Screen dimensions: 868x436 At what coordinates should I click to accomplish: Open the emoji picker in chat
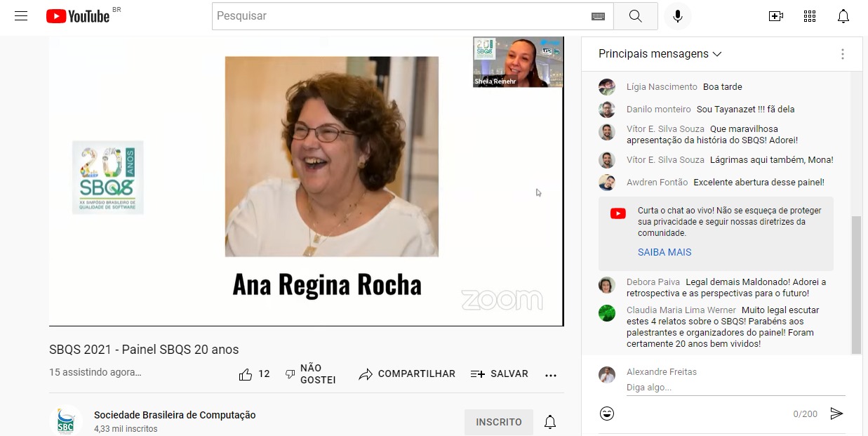click(607, 414)
